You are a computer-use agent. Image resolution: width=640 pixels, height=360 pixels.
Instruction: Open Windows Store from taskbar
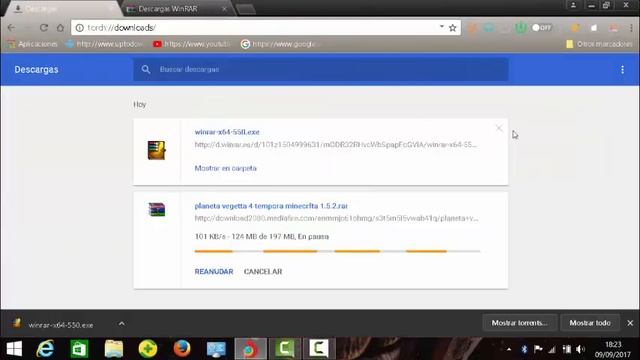click(79, 349)
